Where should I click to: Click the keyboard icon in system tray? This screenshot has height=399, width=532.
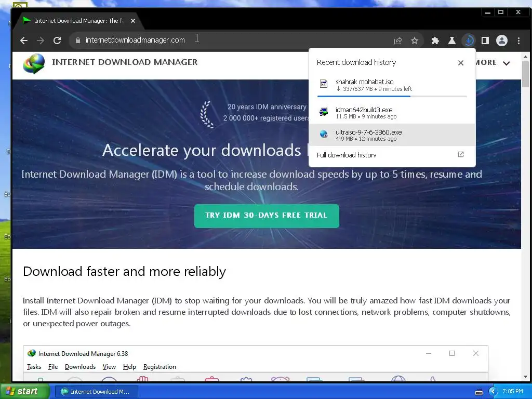[x=478, y=392]
